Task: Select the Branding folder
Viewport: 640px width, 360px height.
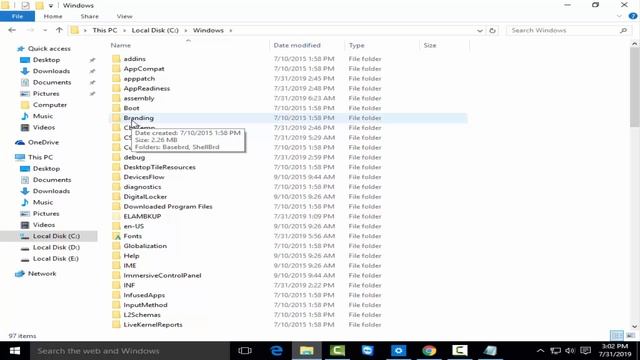Action: point(139,118)
